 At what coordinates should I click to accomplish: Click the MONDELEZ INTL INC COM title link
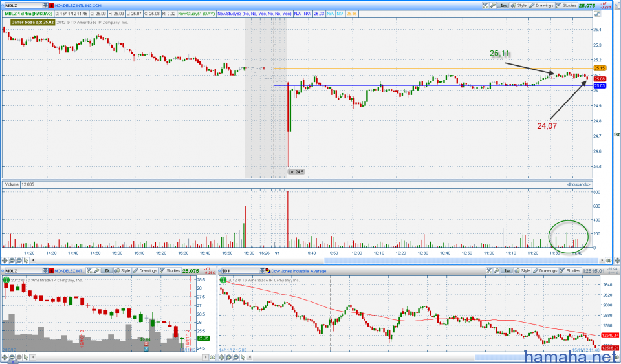pyautogui.click(x=78, y=6)
